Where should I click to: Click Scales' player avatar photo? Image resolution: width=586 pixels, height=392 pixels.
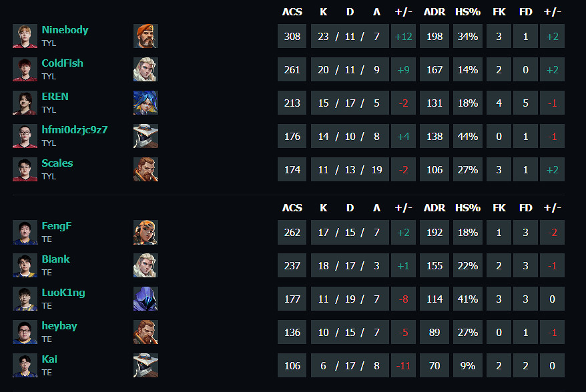click(25, 169)
